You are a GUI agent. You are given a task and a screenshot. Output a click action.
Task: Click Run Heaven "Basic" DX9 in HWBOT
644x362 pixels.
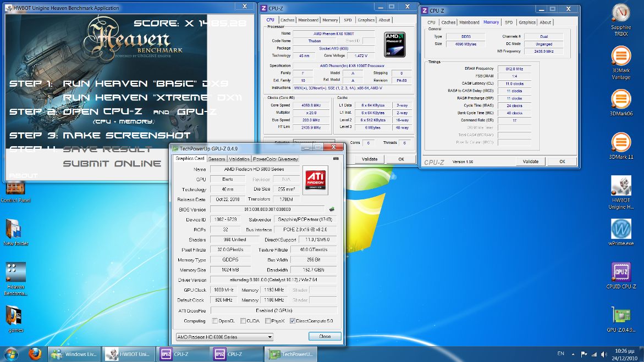(145, 83)
